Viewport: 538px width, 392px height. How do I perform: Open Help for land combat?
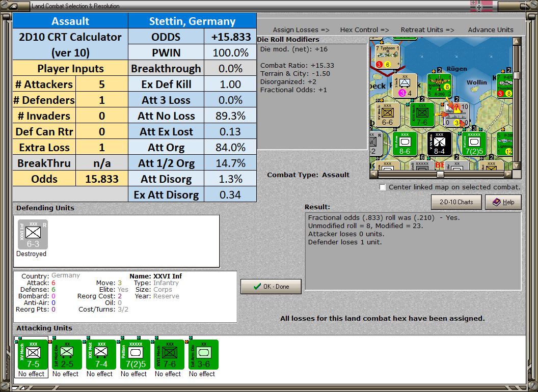click(503, 202)
